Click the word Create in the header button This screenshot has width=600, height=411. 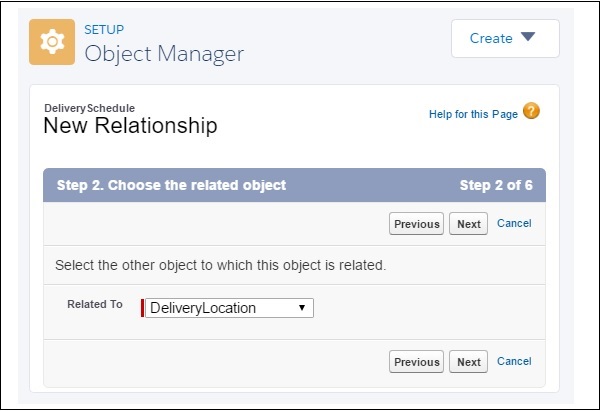pos(491,38)
